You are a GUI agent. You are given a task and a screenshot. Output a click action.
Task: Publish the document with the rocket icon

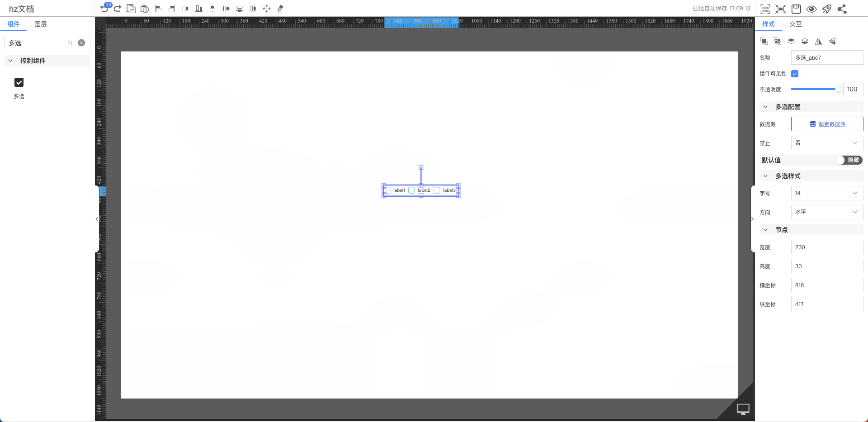point(827,9)
